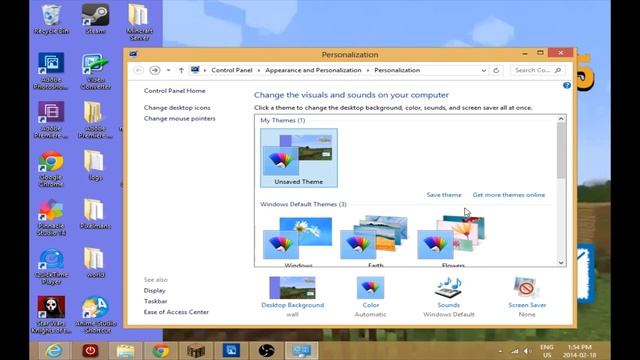Click the Search Control Panel field
Image resolution: width=640 pixels, height=360 pixels.
tap(538, 70)
